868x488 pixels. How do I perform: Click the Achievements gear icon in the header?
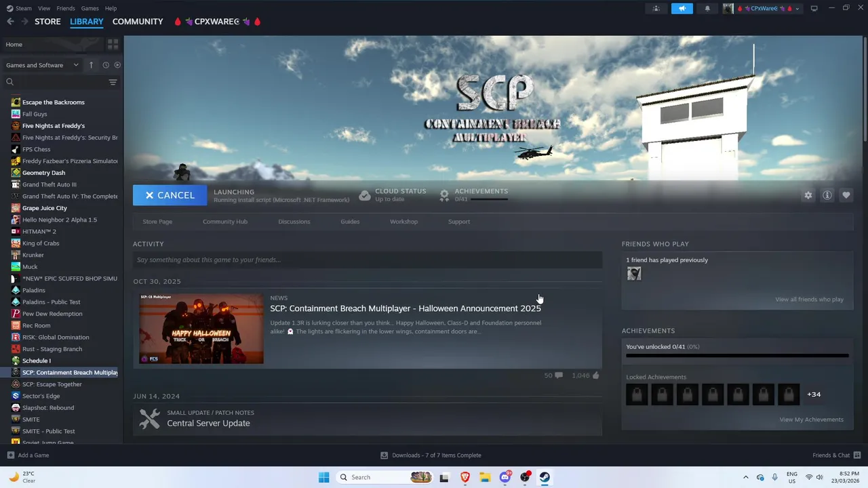444,195
